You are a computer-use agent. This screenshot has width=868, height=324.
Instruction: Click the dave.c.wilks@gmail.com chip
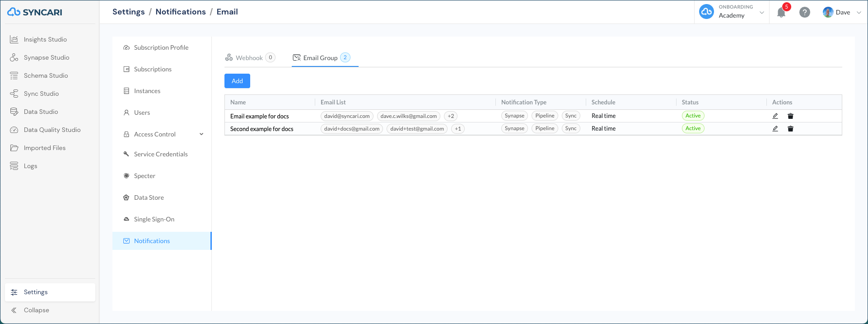pyautogui.click(x=409, y=116)
